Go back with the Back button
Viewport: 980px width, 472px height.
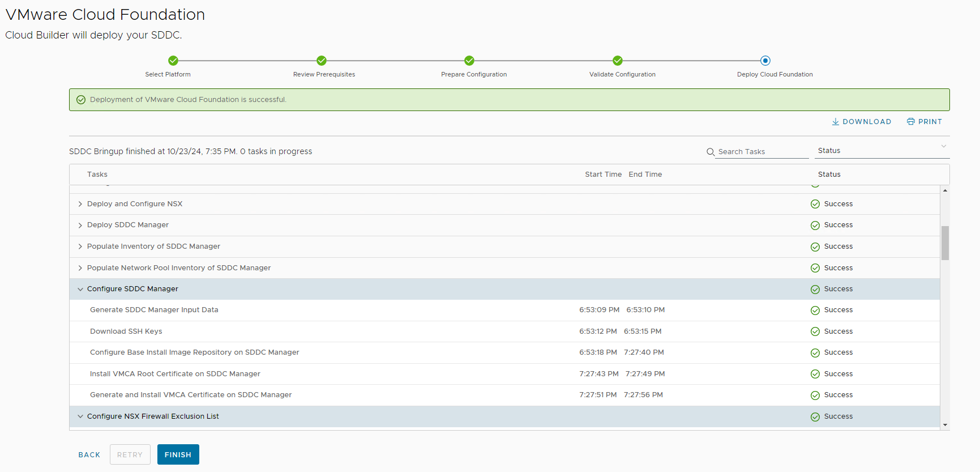pos(89,454)
